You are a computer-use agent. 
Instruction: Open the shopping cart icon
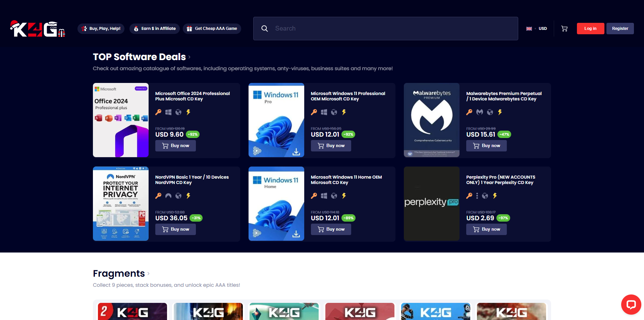[565, 29]
